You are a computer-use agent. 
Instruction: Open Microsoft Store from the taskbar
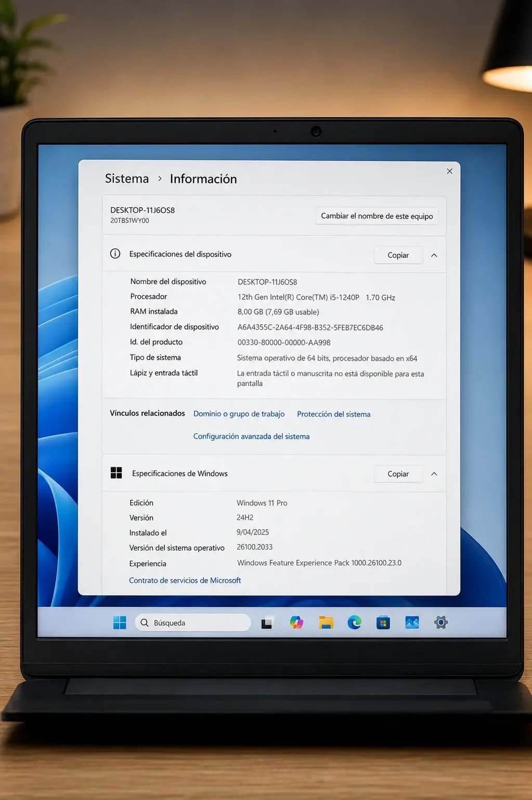point(383,623)
